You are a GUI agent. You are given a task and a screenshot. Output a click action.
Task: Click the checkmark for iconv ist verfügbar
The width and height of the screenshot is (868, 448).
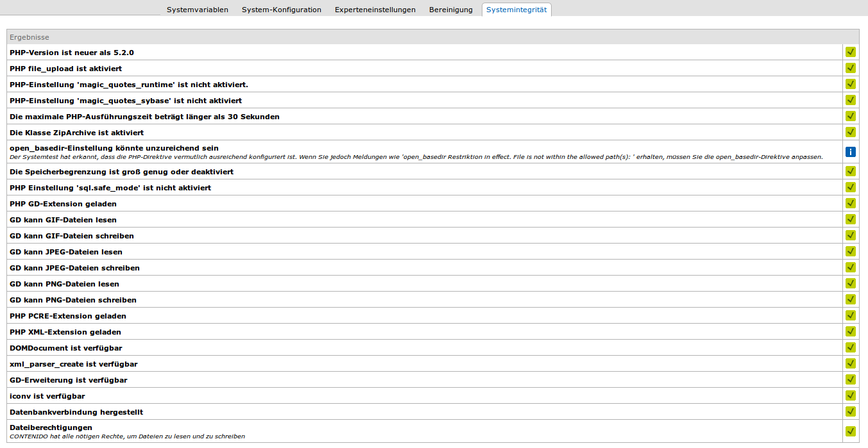(x=851, y=395)
